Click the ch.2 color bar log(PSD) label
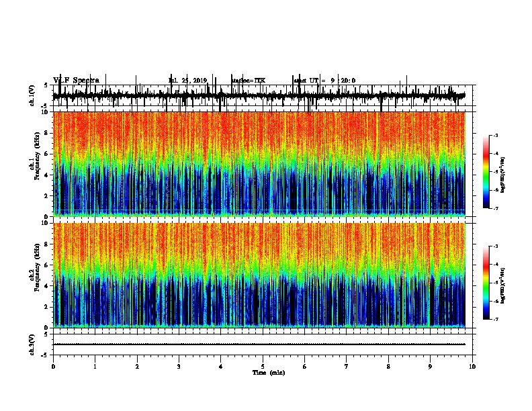Image resolution: width=532 pixels, height=411 pixels. coord(502,285)
